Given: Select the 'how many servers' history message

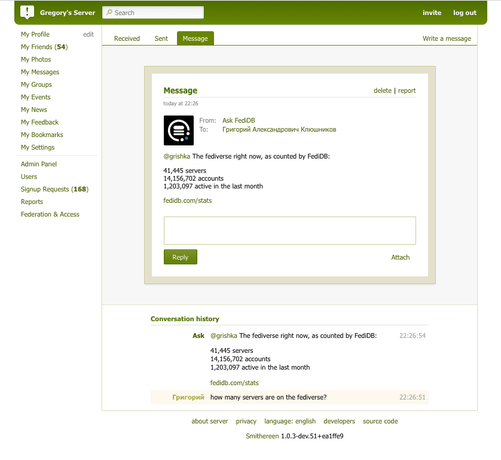Looking at the screenshot, I should (290, 397).
